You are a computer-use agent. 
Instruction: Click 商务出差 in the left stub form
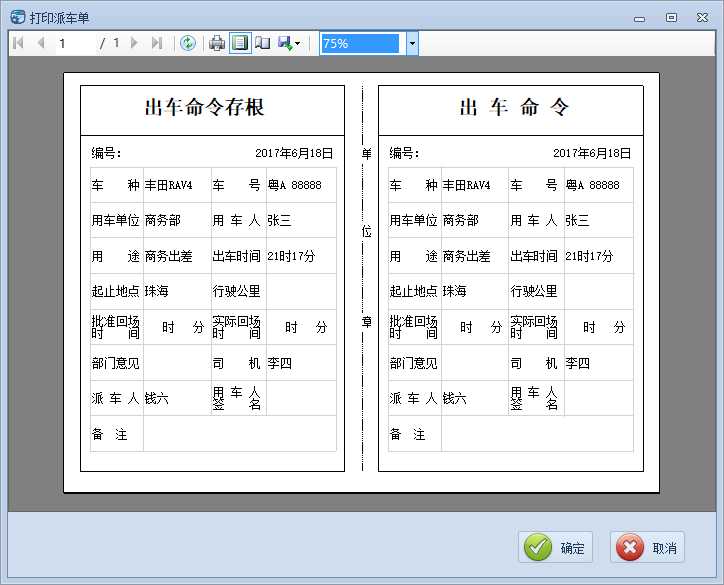[x=169, y=256]
